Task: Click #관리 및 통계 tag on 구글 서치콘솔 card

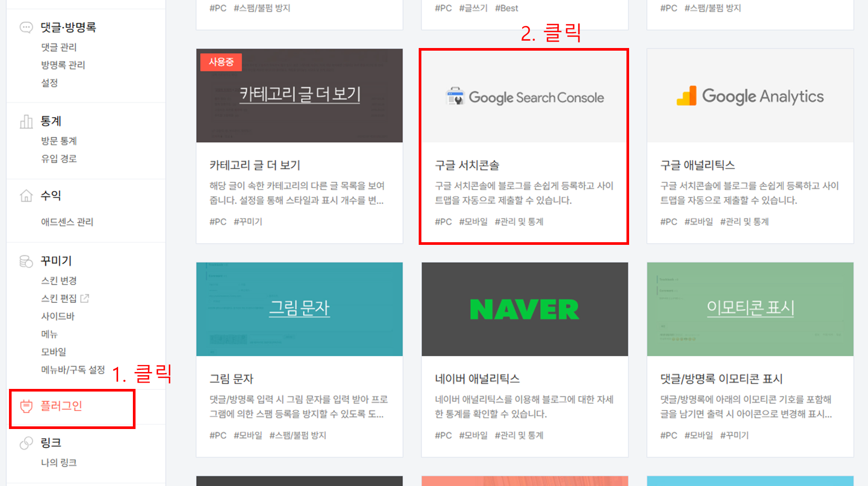Action: tap(519, 222)
